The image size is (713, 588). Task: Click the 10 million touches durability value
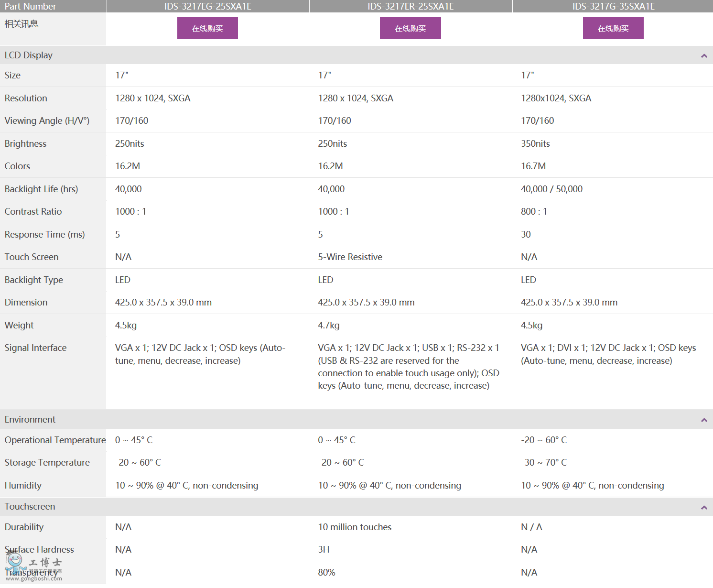click(x=355, y=527)
